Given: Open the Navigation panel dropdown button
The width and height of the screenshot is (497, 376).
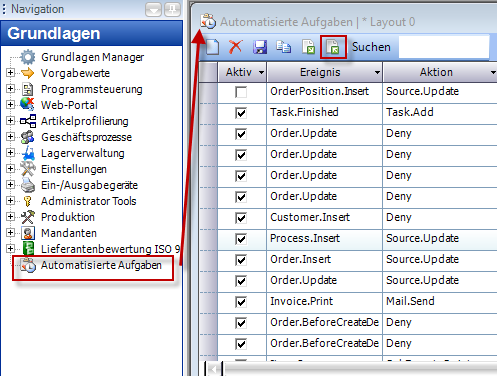Looking at the screenshot, I should coord(153,9).
